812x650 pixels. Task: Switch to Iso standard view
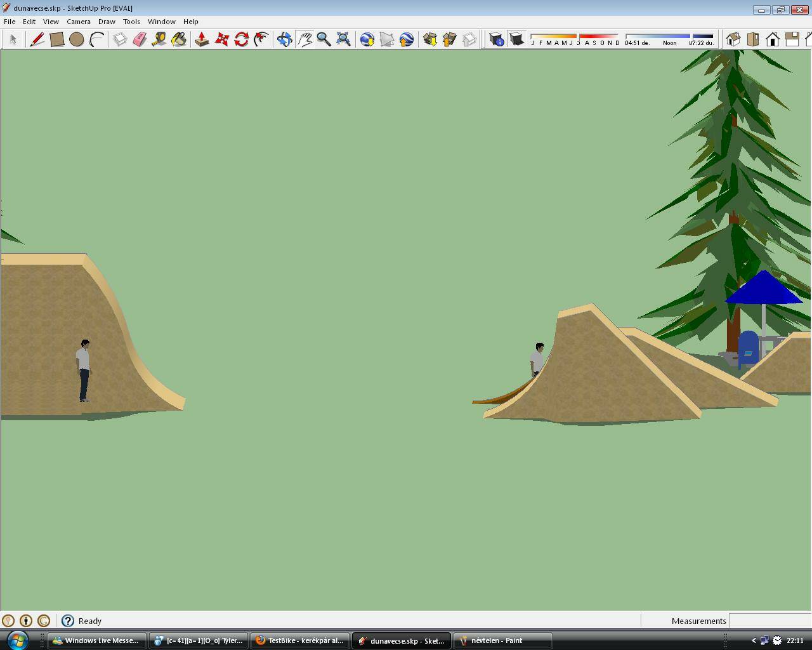coord(733,39)
